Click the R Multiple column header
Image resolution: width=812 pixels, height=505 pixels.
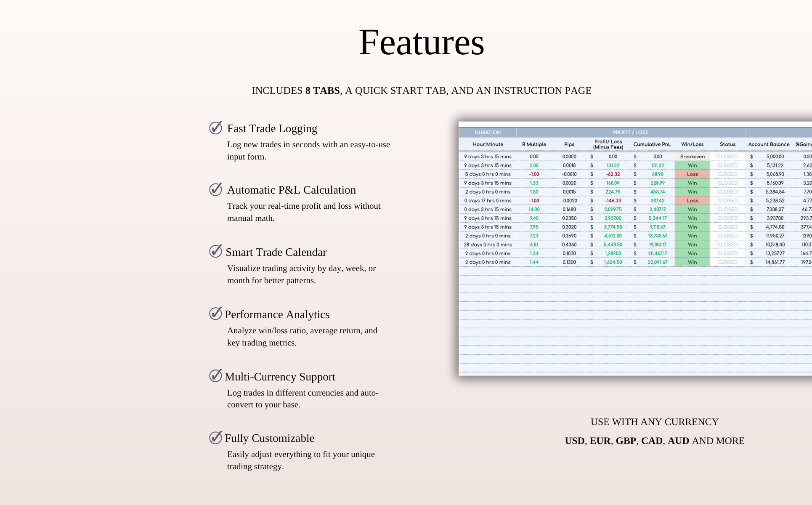[534, 144]
